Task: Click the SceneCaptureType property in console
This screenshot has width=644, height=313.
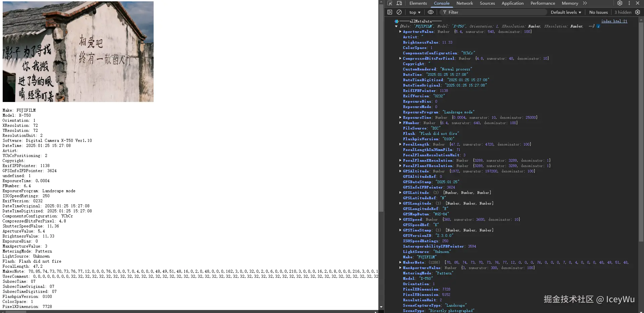Action: tap(435, 305)
